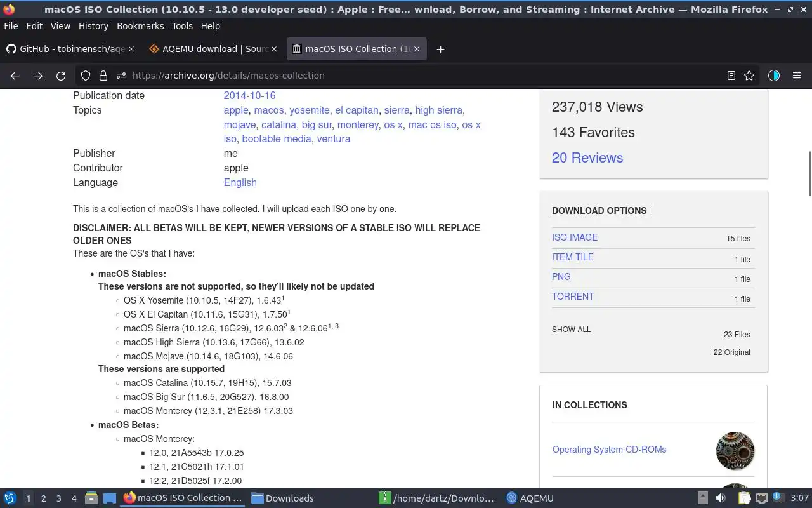Close the AQEMU download SourceForge tab

274,49
